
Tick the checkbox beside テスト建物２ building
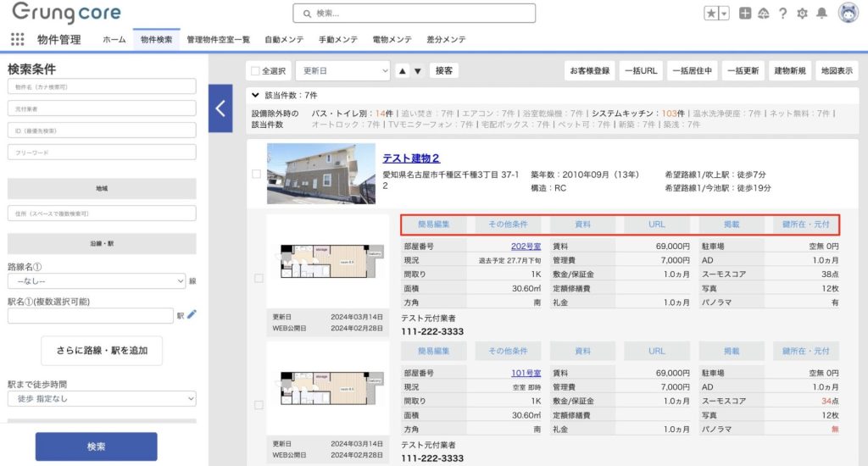click(x=257, y=174)
